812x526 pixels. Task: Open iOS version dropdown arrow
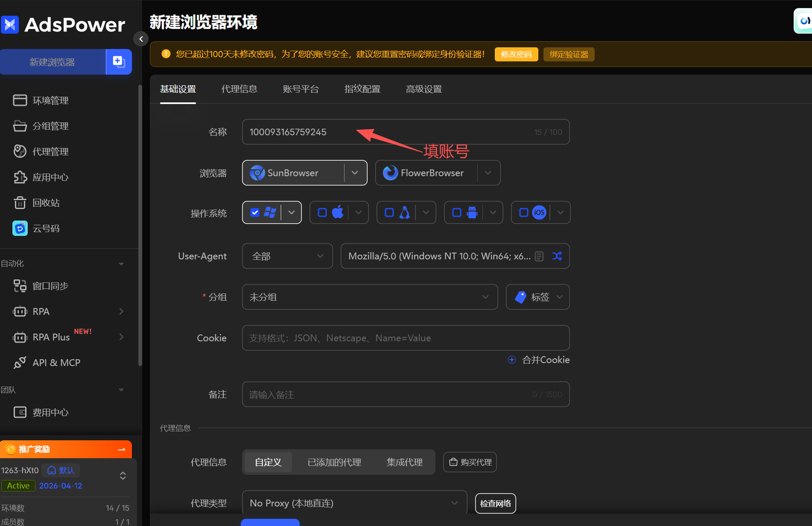pos(560,213)
